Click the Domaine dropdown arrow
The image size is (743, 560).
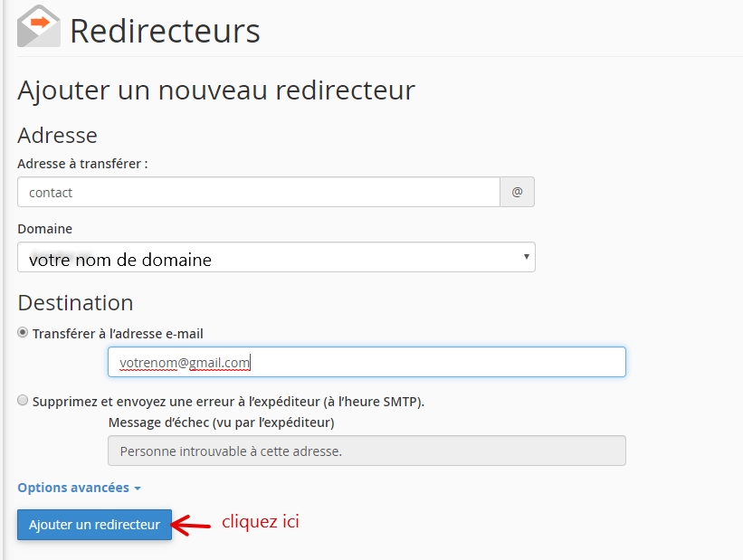(x=526, y=256)
